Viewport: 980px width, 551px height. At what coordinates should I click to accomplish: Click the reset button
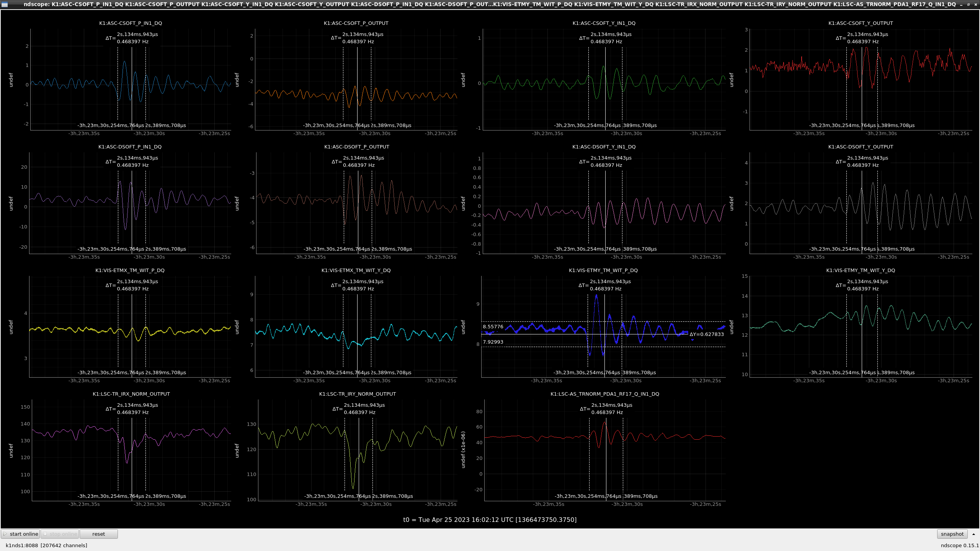98,534
